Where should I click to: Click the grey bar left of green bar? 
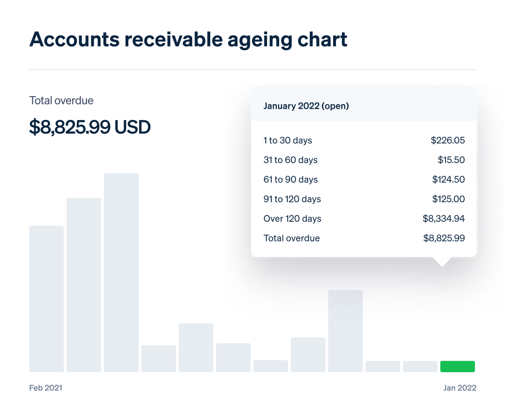pyautogui.click(x=420, y=367)
